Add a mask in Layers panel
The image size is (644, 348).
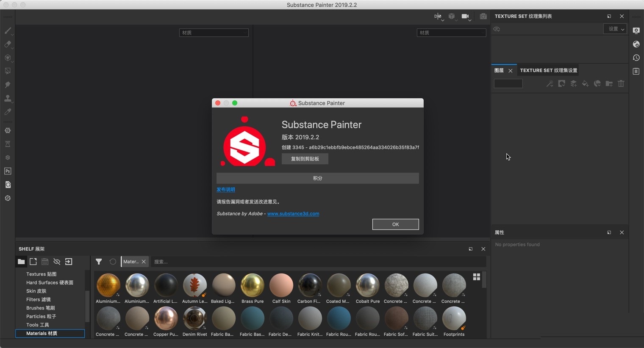coord(561,83)
